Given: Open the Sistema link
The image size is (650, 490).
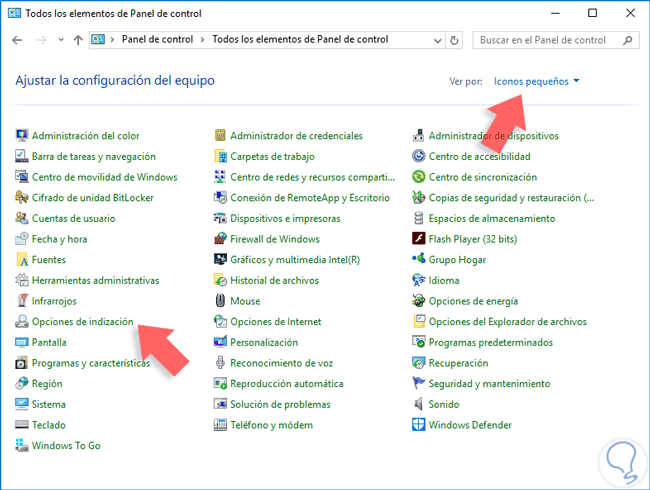Looking at the screenshot, I should 49,404.
